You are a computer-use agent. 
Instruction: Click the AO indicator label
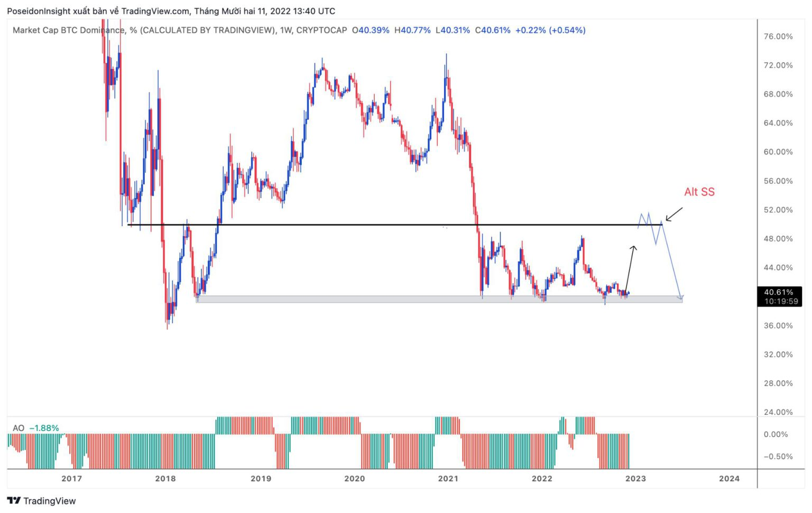pos(19,428)
